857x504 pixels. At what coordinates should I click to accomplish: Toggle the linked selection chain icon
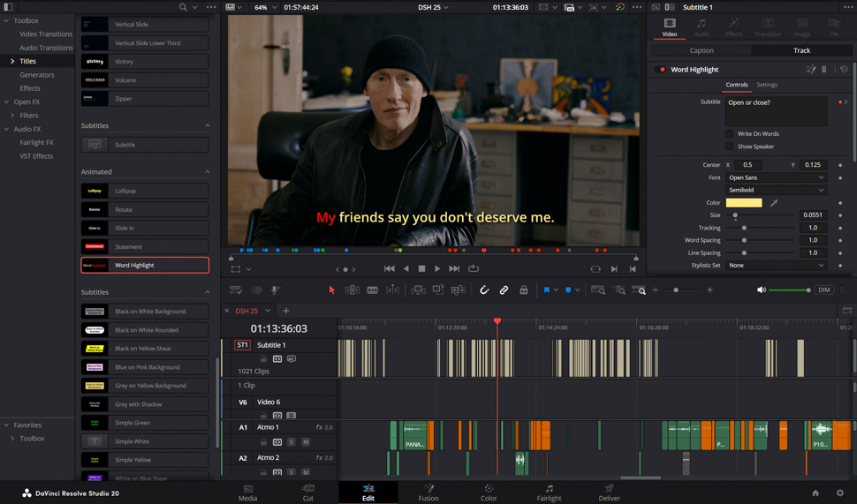(504, 290)
